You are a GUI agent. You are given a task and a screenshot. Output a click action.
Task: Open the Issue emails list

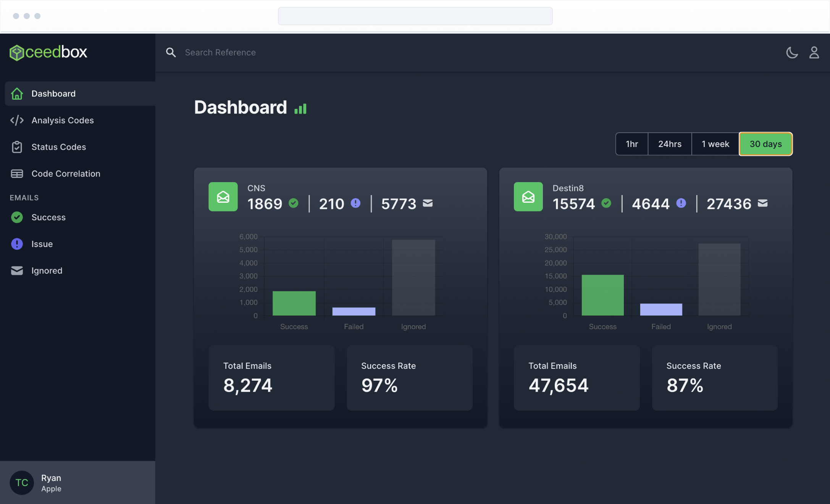[x=42, y=244]
